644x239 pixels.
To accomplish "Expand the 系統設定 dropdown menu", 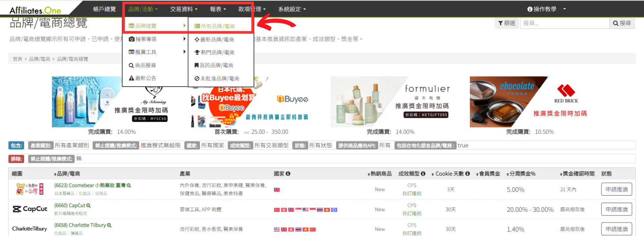I will coord(292,9).
